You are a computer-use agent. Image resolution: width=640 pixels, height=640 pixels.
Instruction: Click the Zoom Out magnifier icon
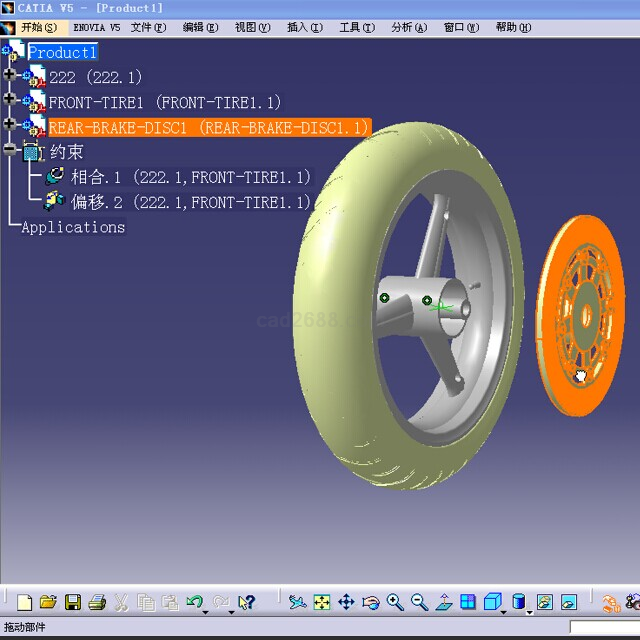click(x=419, y=602)
